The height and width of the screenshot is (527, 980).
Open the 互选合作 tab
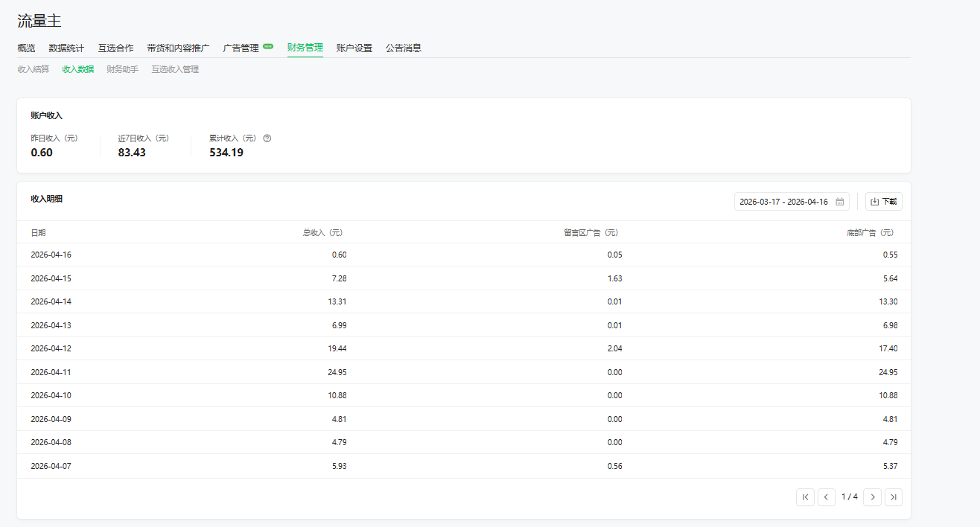pyautogui.click(x=115, y=48)
